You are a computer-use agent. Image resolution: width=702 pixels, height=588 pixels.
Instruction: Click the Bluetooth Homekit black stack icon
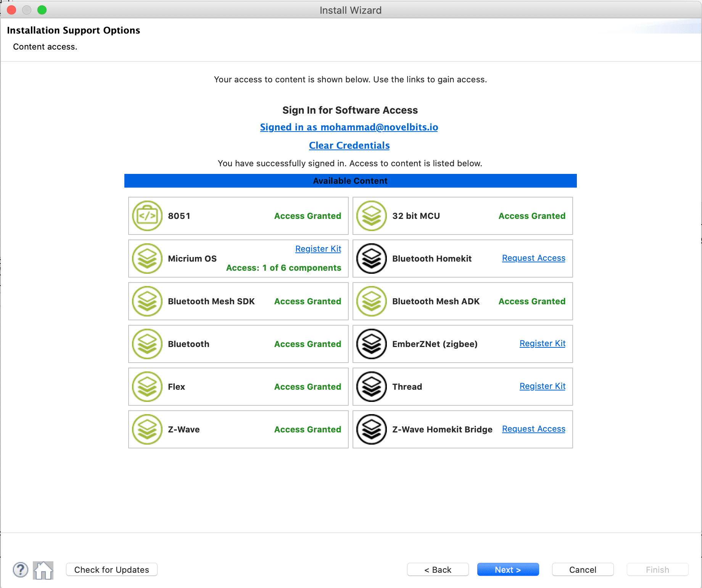pos(371,258)
